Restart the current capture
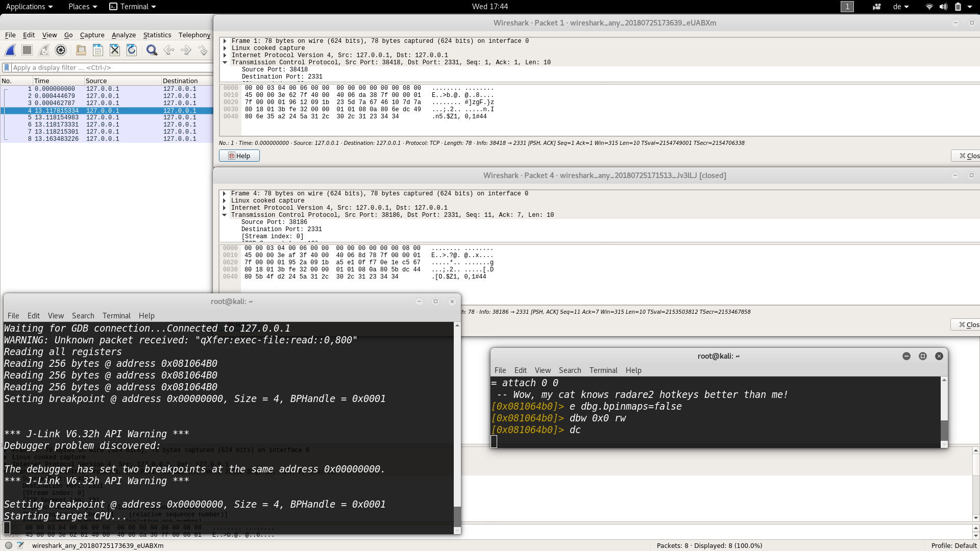The image size is (980, 551). point(43,50)
